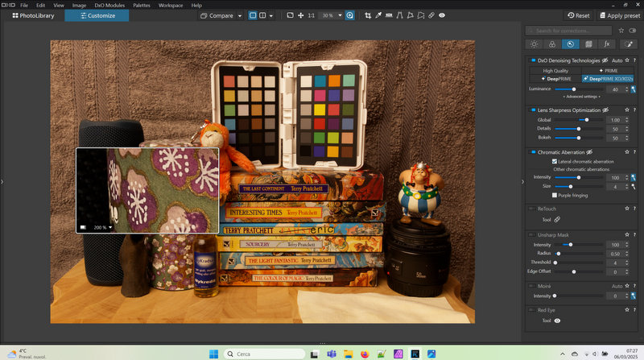The height and width of the screenshot is (360, 644).
Task: Click the Apply preset button
Action: (620, 15)
